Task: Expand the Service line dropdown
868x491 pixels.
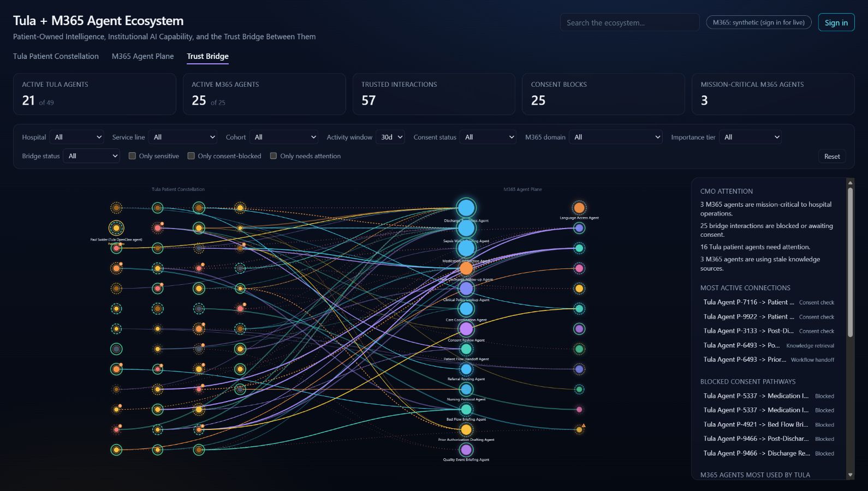Action: coord(183,137)
